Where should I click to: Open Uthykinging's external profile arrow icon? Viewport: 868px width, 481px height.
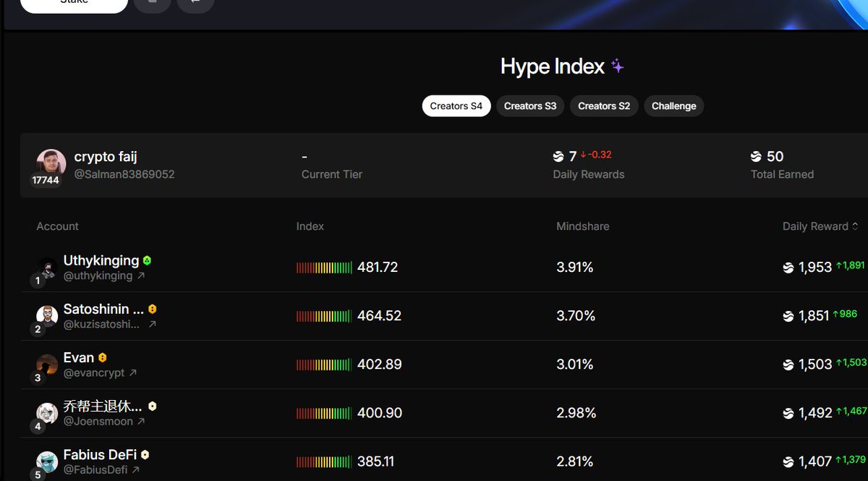click(141, 276)
